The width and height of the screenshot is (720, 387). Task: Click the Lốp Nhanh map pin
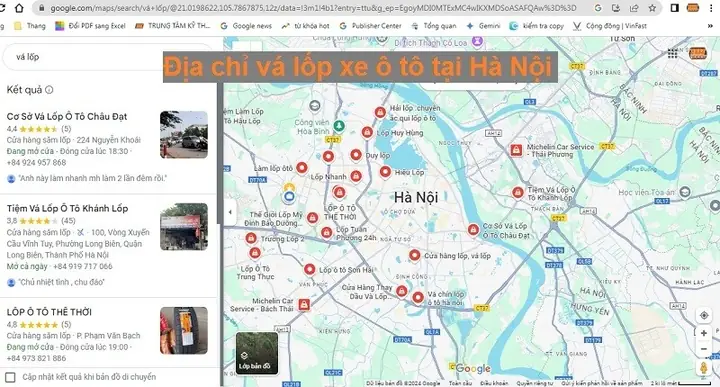356,175
